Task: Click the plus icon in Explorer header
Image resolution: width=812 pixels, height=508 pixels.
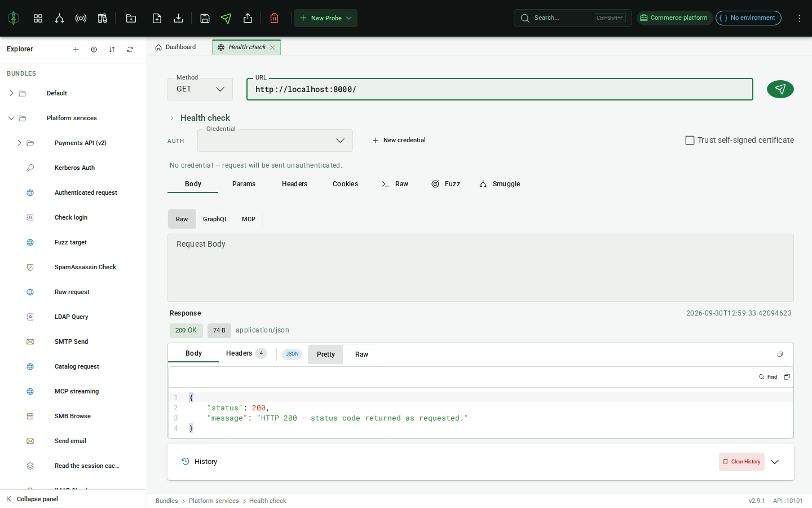Action: 76,49
